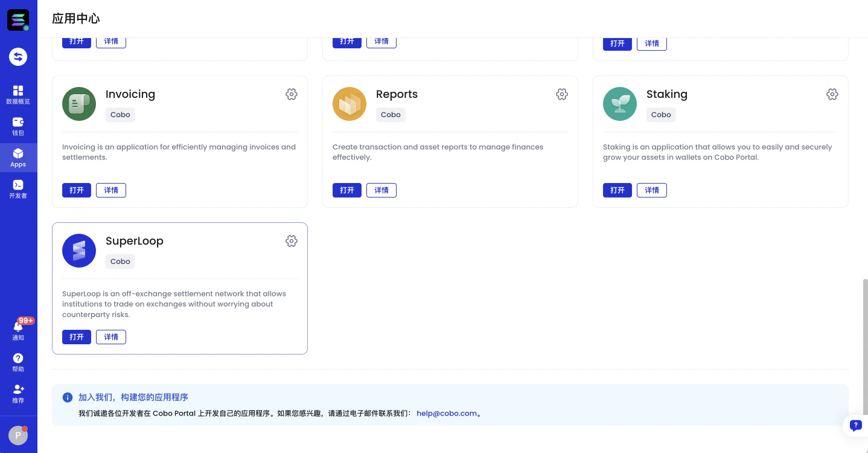Viewport: 868px width, 453px height.
Task: Click 加入我们，构建您的应用程序 banner title
Action: pos(133,397)
